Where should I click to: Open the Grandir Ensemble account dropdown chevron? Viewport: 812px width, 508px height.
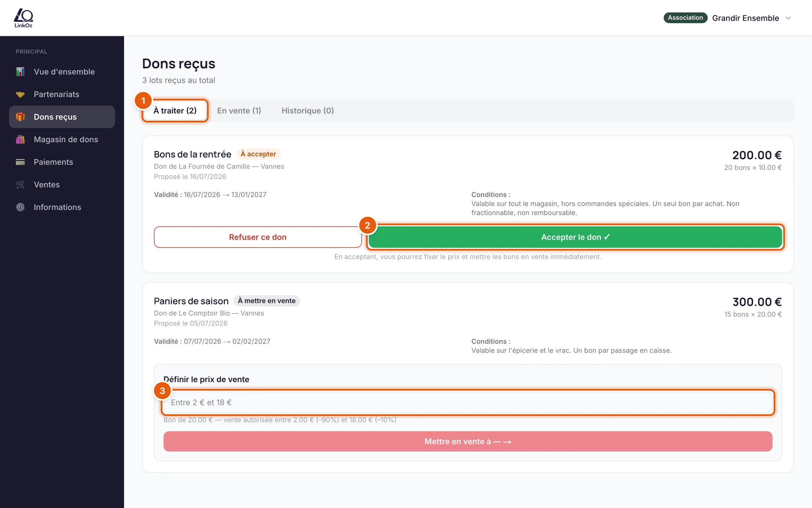[x=788, y=18]
